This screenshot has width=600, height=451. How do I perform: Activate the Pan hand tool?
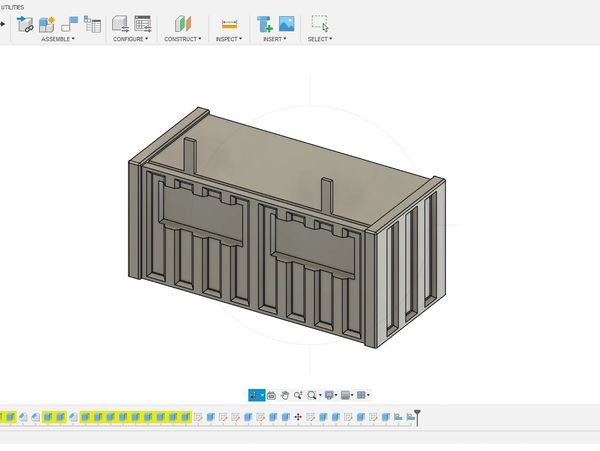click(285, 395)
